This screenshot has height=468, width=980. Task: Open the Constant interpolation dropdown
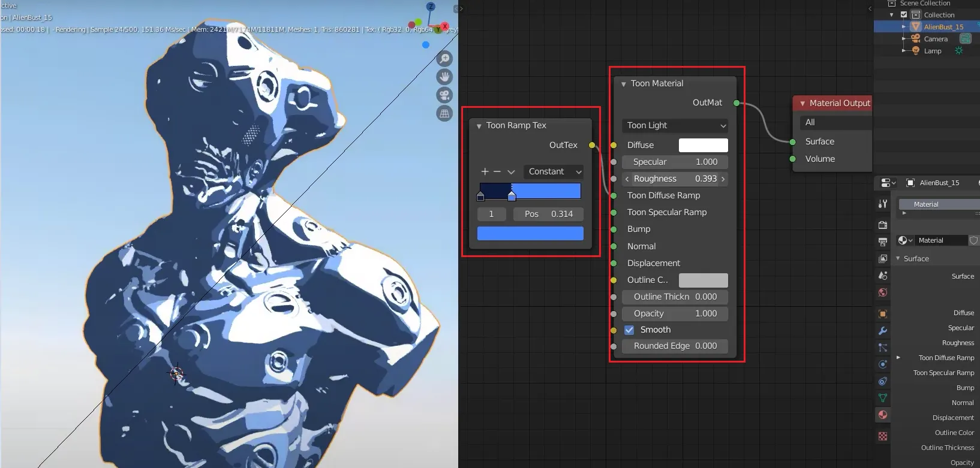554,171
